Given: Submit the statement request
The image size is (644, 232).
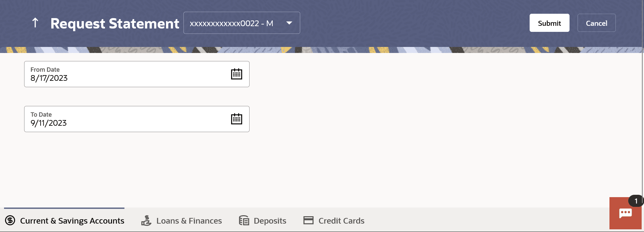Looking at the screenshot, I should [x=549, y=23].
